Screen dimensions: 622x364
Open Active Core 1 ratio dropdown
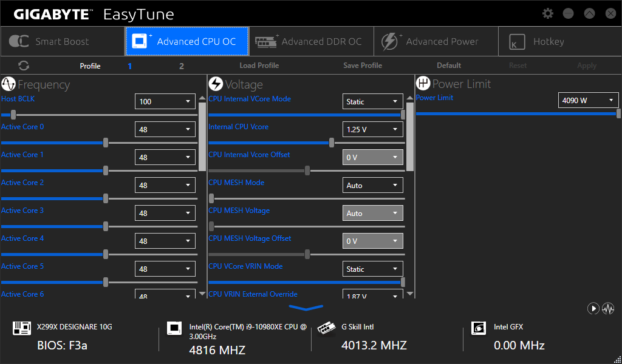(x=165, y=157)
